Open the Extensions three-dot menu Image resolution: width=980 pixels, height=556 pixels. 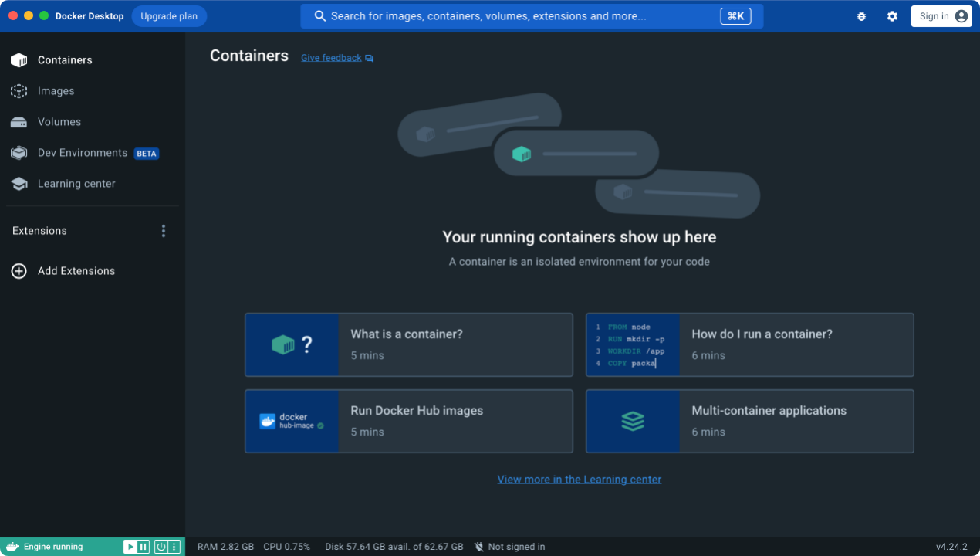coord(163,231)
